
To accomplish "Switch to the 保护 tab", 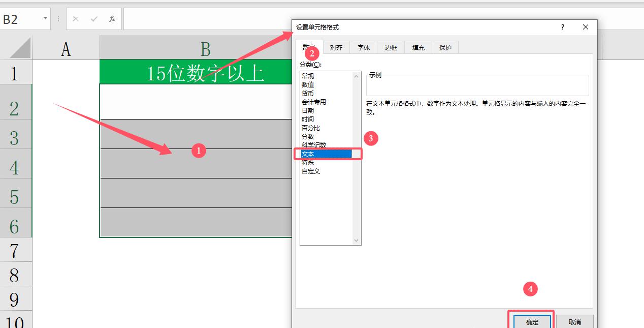I will 445,47.
